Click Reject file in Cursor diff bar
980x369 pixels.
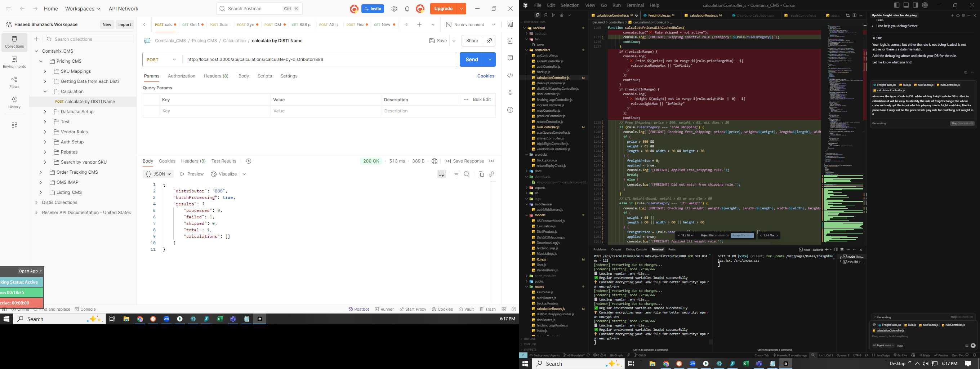point(714,235)
